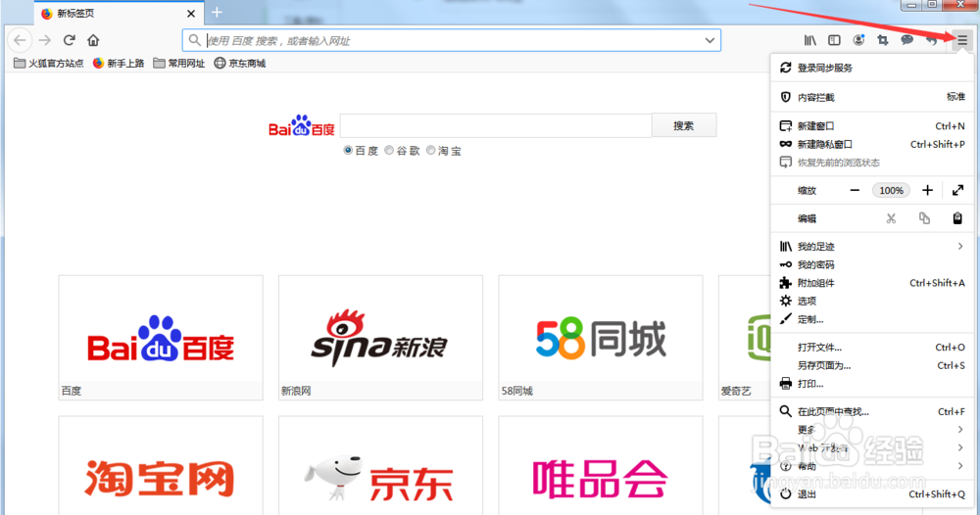Click the Baidu search text box
This screenshot has height=515, width=980.
click(x=496, y=125)
